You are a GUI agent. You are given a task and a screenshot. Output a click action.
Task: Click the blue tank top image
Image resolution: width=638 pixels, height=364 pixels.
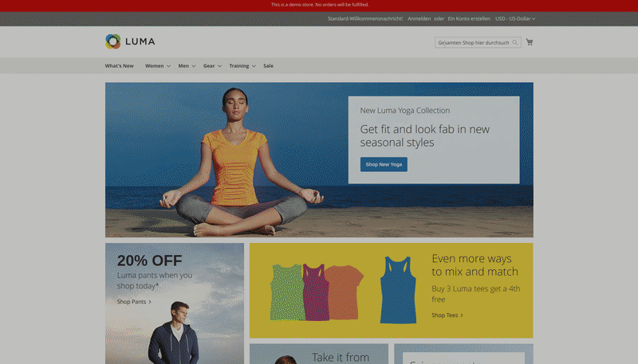click(x=398, y=290)
